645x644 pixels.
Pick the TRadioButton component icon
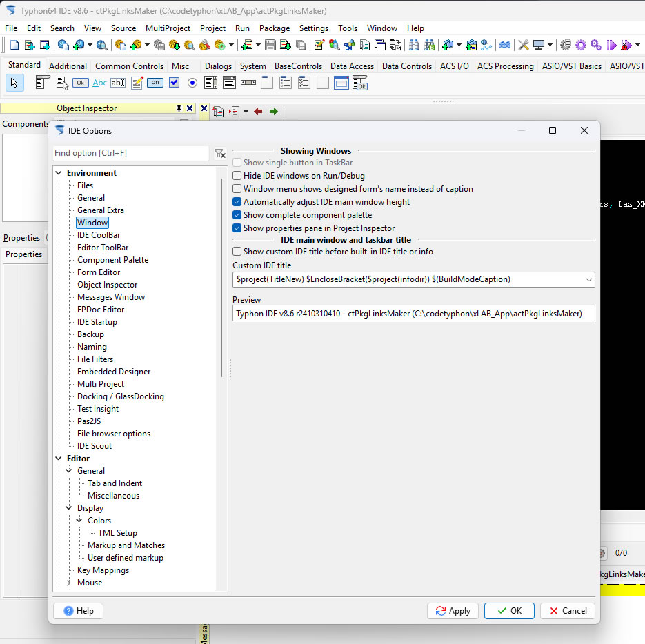click(192, 83)
